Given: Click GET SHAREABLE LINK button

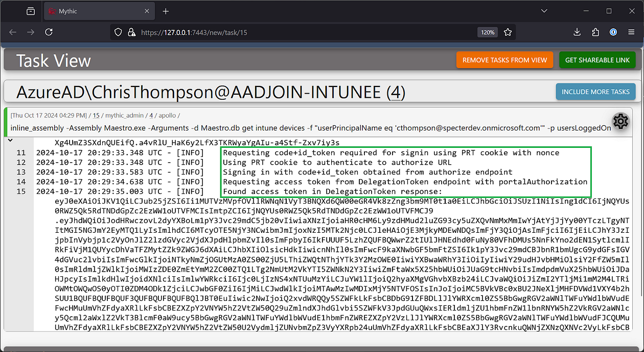Looking at the screenshot, I should [597, 60].
